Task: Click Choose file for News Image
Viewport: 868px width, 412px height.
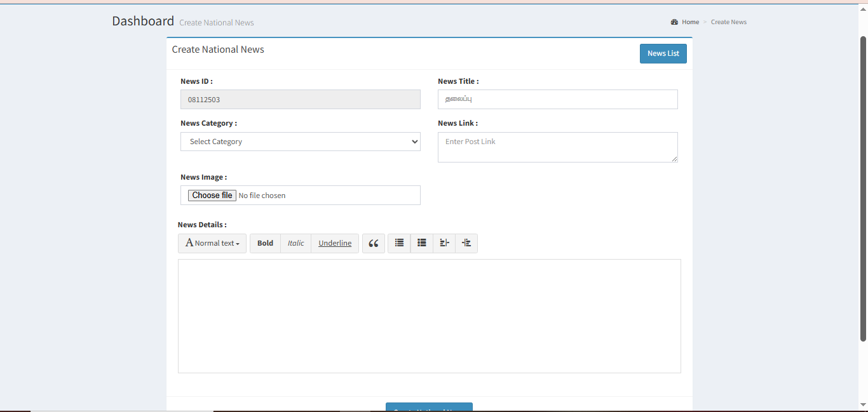Action: click(x=212, y=196)
